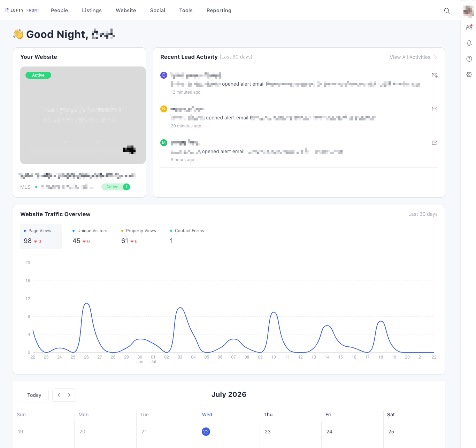Click the website preview thumbnail
Screen dimensions: 476x448
[83, 115]
